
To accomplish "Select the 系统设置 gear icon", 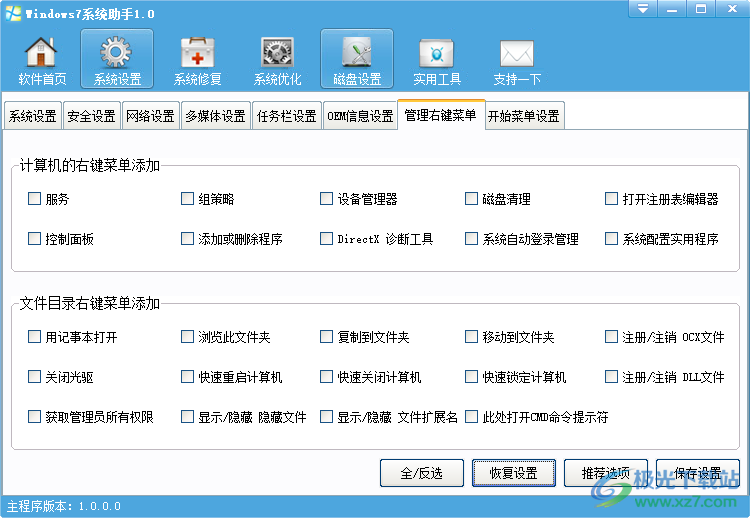I will (117, 59).
